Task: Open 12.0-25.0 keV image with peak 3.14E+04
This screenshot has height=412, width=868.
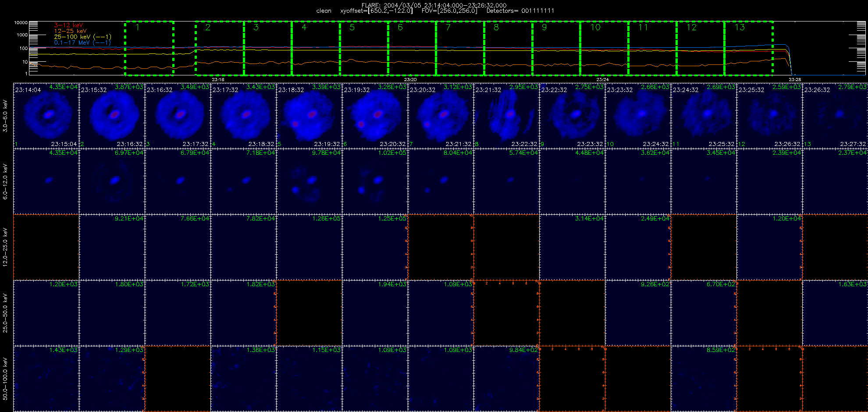Action: coord(573,247)
